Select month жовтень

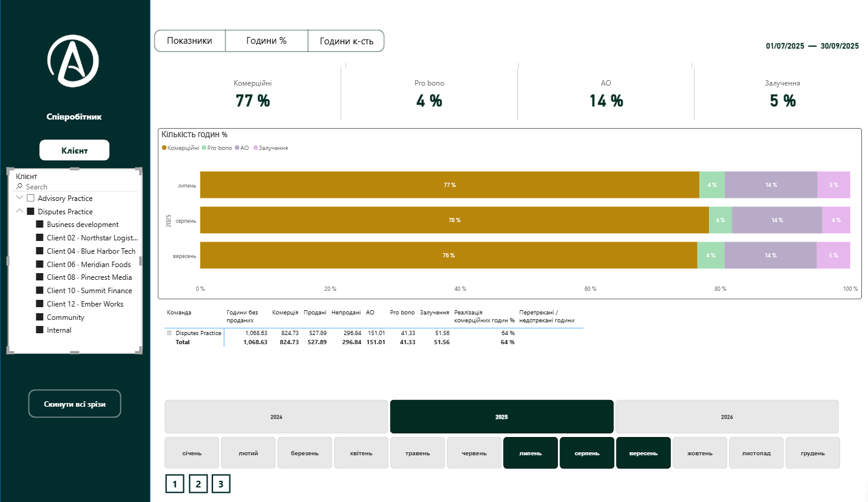(x=700, y=453)
